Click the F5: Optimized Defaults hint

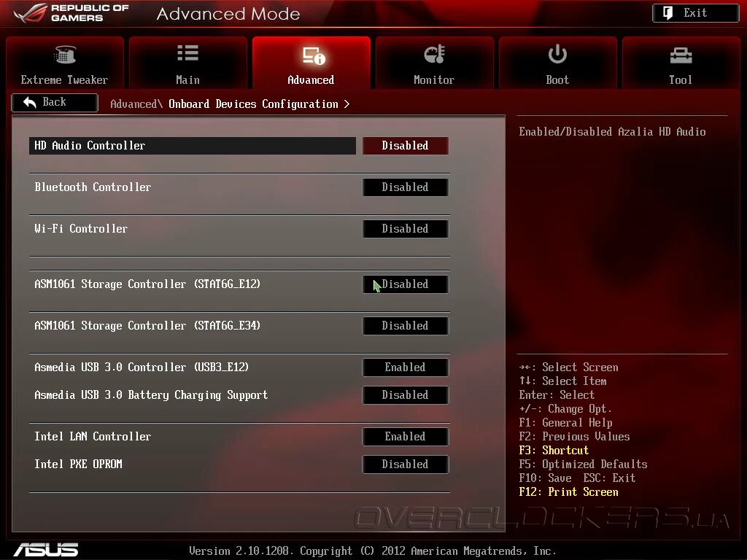(x=583, y=464)
